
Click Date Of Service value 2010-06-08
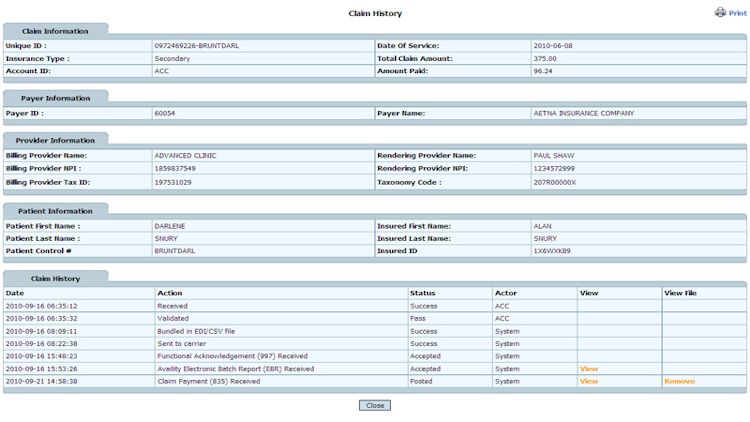point(553,46)
